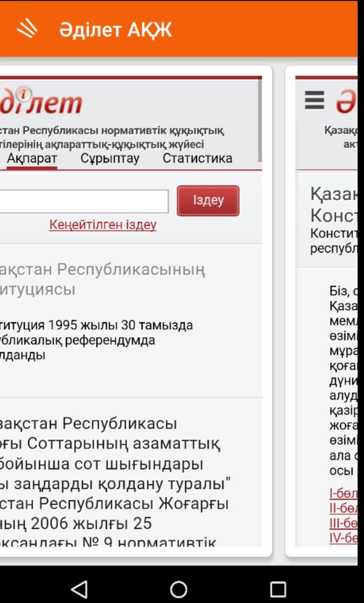364x603 pixels.
Task: Open Қазақстан Республикасының Конституциясы heading
Action: (x=102, y=280)
